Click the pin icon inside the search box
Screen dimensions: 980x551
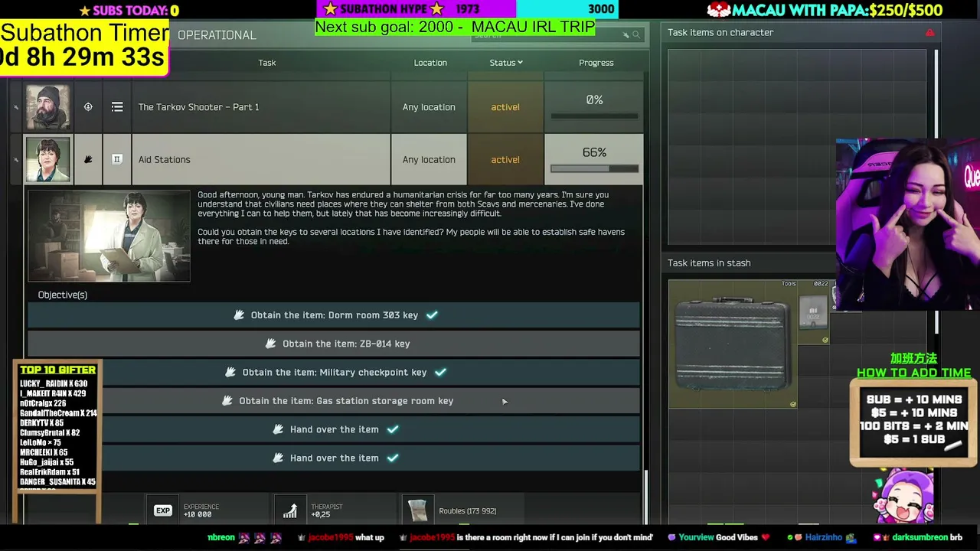tap(626, 35)
